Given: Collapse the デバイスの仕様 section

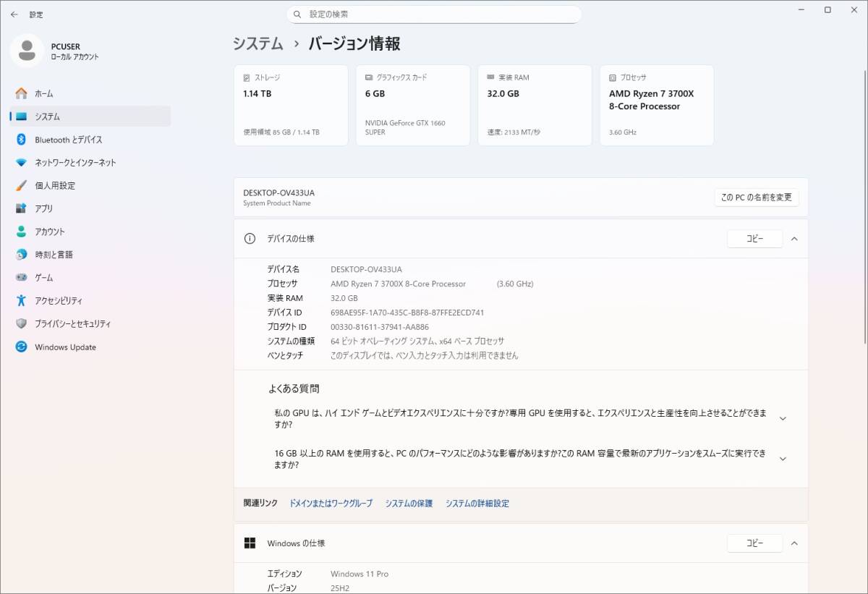Looking at the screenshot, I should pos(794,239).
